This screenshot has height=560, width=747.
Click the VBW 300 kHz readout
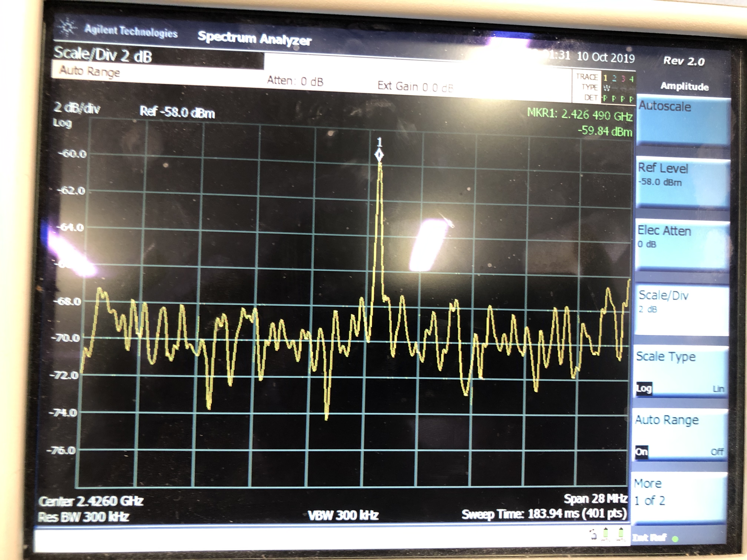[x=343, y=515]
